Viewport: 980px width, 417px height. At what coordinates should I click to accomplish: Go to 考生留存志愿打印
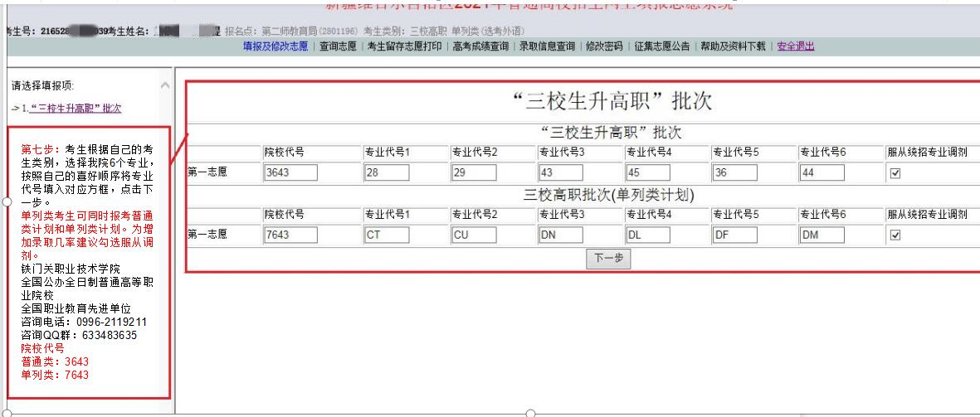coord(405,46)
